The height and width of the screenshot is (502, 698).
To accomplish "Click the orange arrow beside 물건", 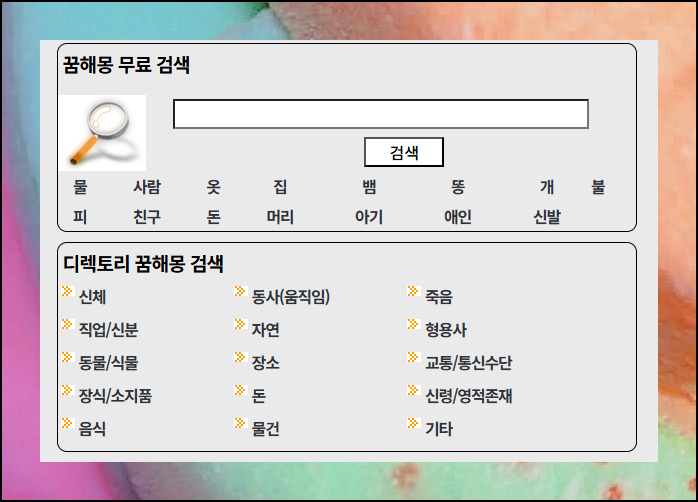I will [240, 423].
